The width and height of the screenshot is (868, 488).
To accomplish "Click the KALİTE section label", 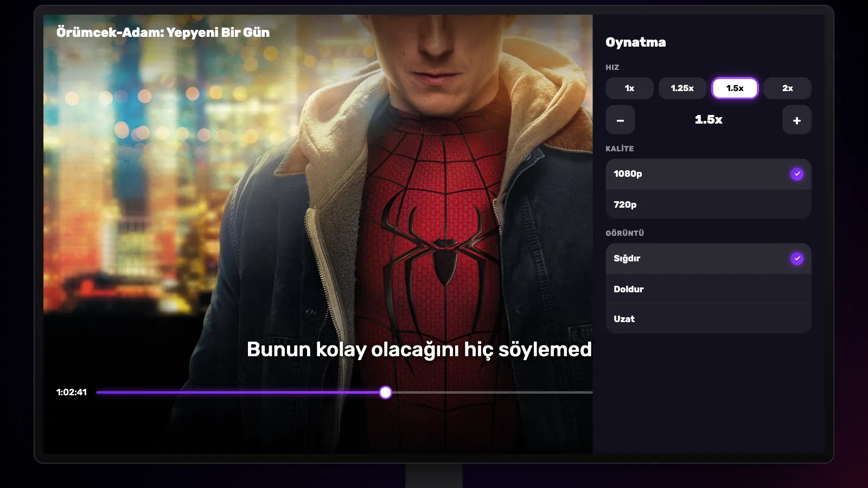I will click(x=620, y=148).
